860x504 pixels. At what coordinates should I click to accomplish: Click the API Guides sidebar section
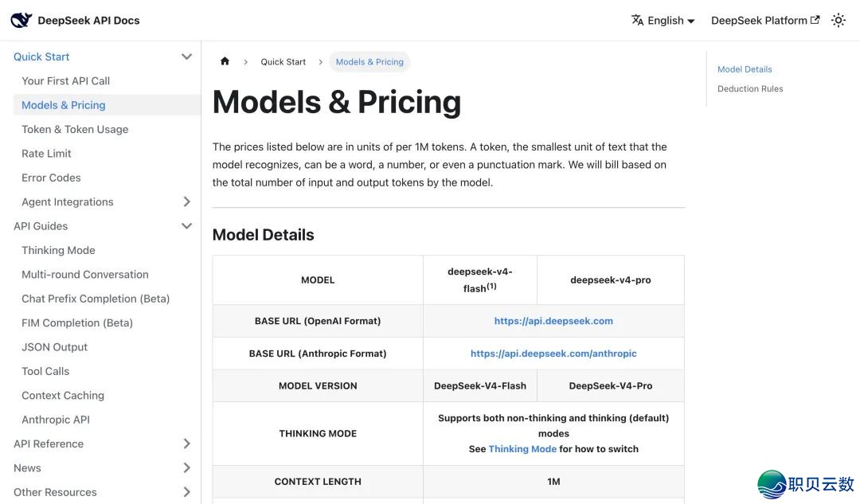click(41, 226)
